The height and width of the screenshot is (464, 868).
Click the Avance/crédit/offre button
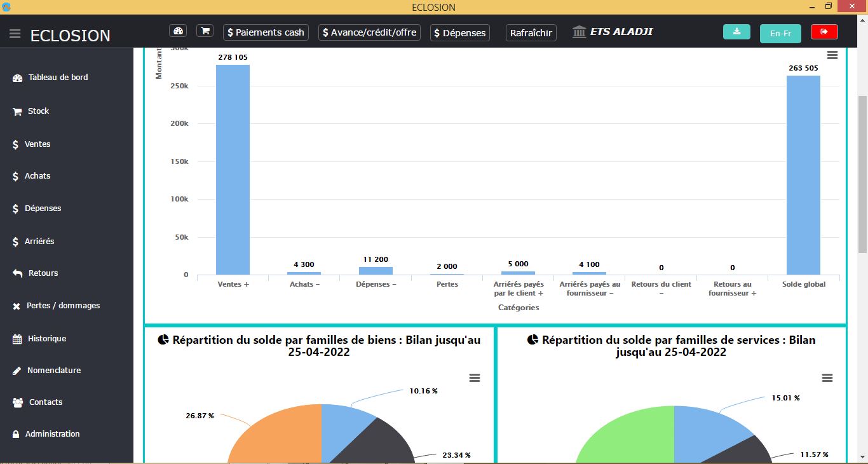click(369, 32)
